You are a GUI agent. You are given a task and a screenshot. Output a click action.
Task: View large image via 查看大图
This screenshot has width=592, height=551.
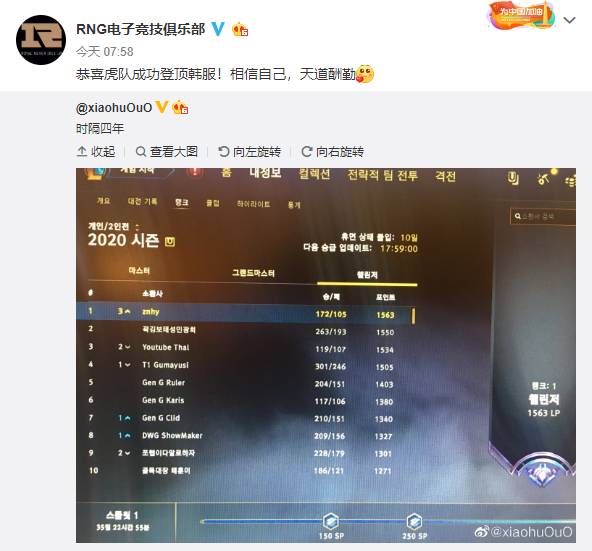pyautogui.click(x=166, y=152)
